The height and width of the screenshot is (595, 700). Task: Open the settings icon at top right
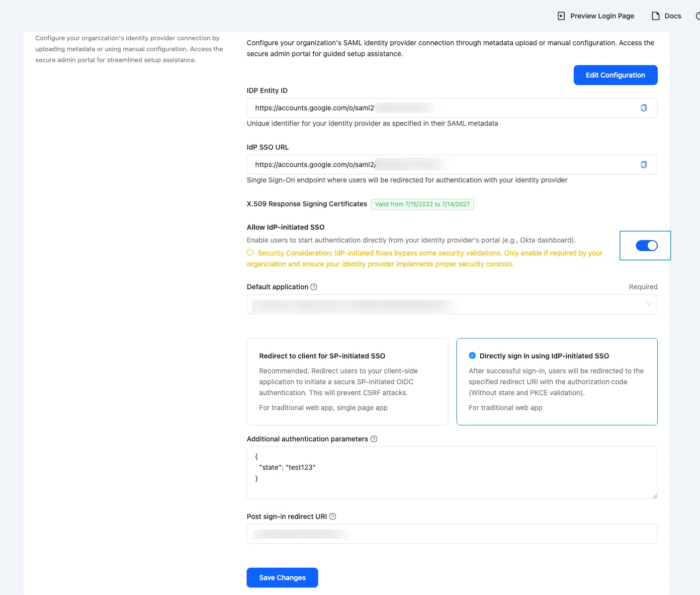coord(698,15)
